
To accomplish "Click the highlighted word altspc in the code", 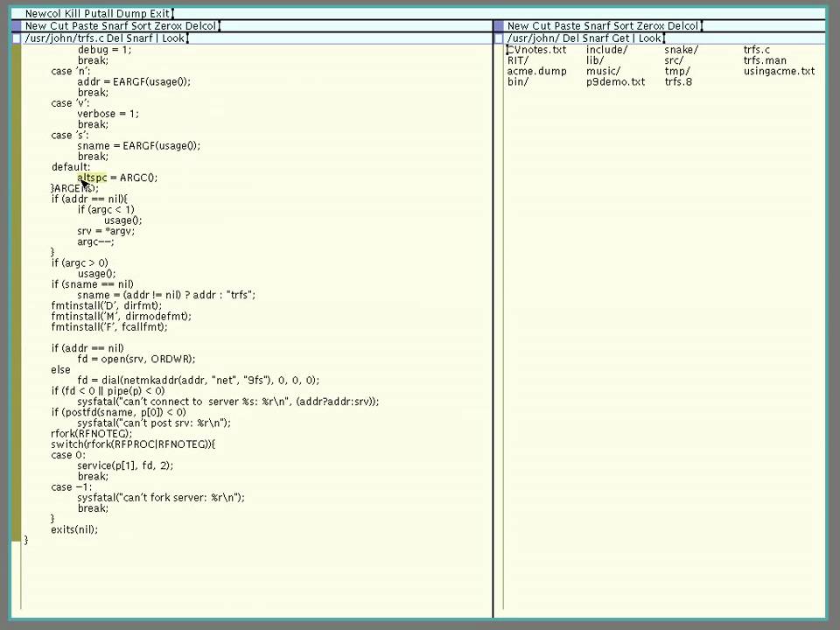I will [x=92, y=178].
